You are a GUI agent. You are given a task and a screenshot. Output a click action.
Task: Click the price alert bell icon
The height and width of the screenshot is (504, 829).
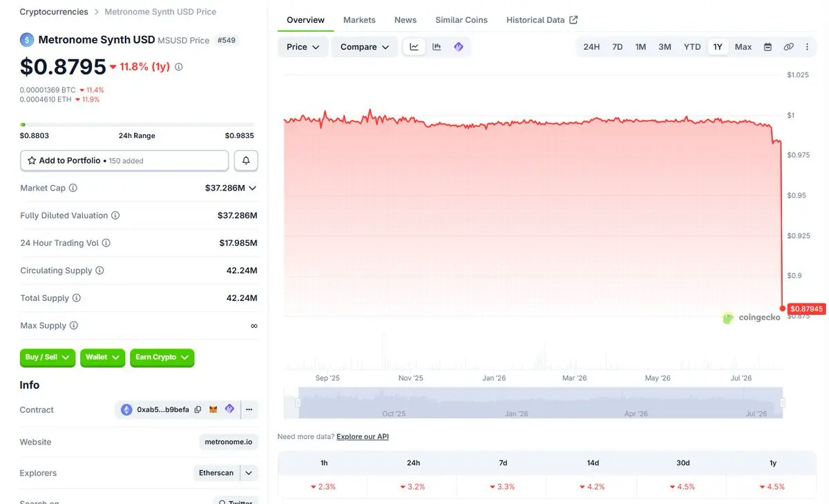[246, 161]
